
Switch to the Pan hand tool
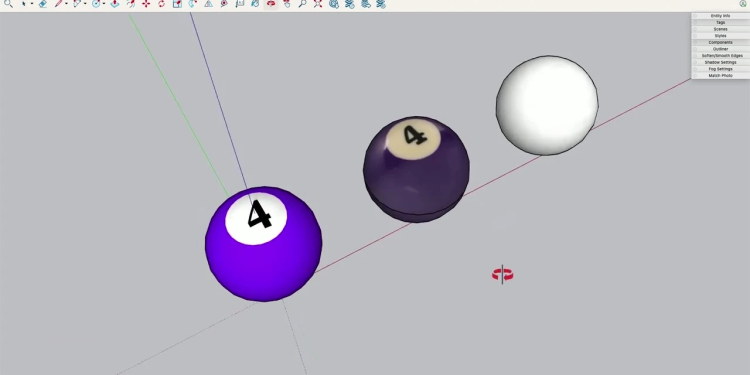(x=287, y=4)
